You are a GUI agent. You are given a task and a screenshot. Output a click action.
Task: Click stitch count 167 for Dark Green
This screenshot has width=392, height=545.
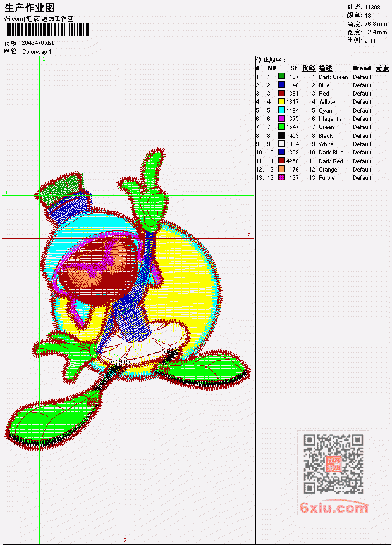click(294, 77)
